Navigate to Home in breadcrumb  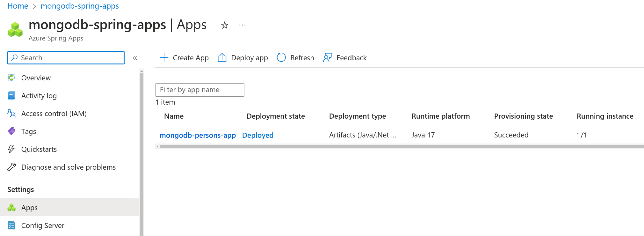coord(18,6)
